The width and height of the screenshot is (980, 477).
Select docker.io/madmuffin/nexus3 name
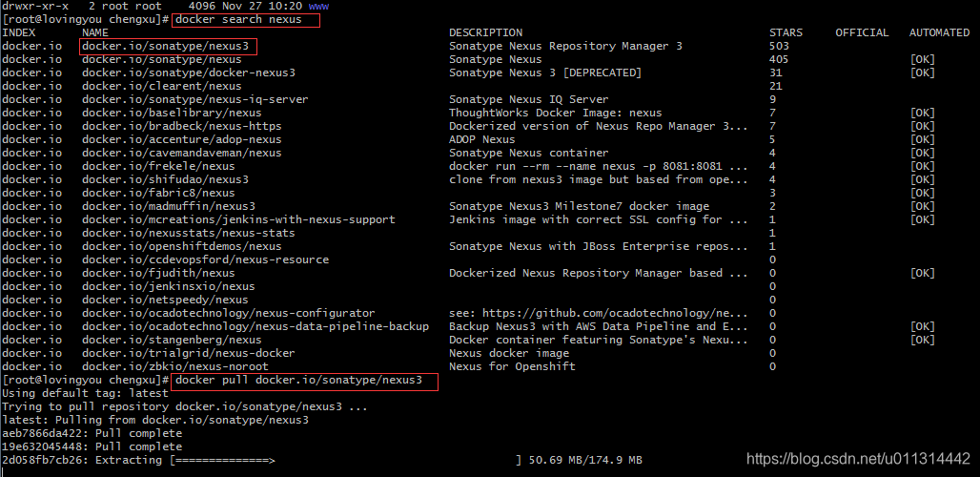coord(168,206)
